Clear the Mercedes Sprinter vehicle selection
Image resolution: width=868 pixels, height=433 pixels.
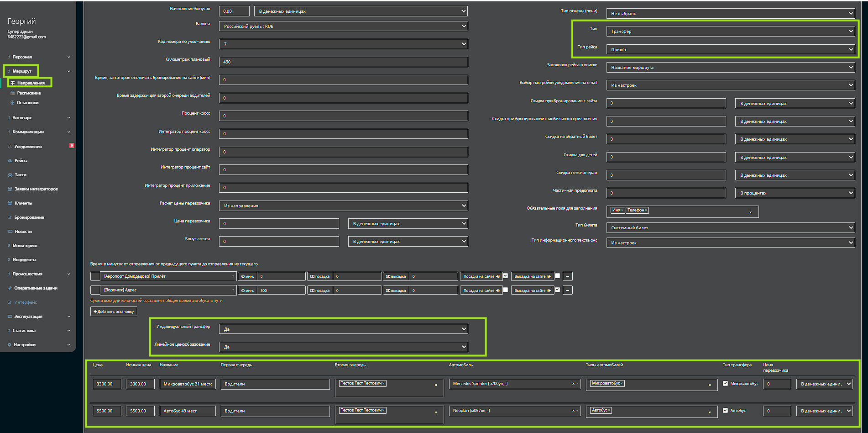(x=573, y=384)
